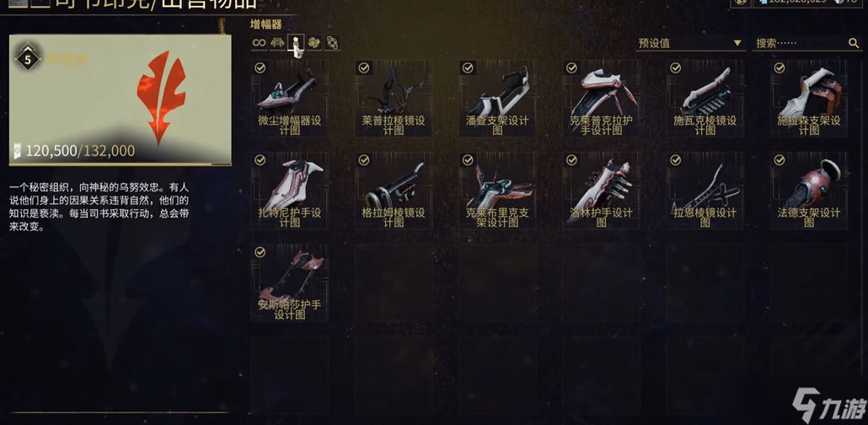Click the search magnifier icon
The image size is (868, 425).
pos(853,43)
